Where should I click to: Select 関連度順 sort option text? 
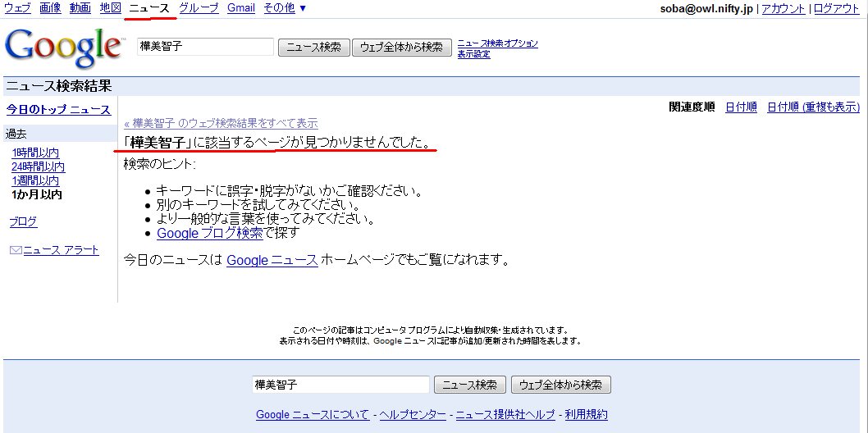(692, 107)
